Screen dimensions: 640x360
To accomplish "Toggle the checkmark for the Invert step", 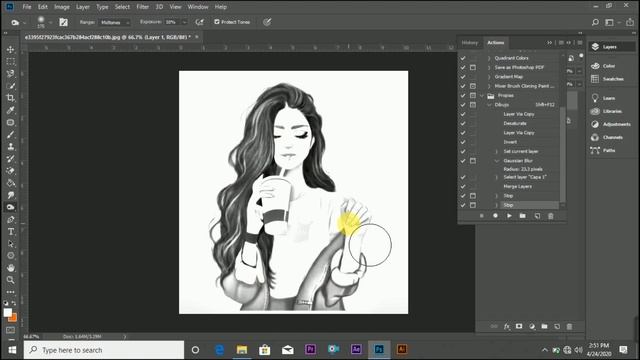I will point(463,142).
